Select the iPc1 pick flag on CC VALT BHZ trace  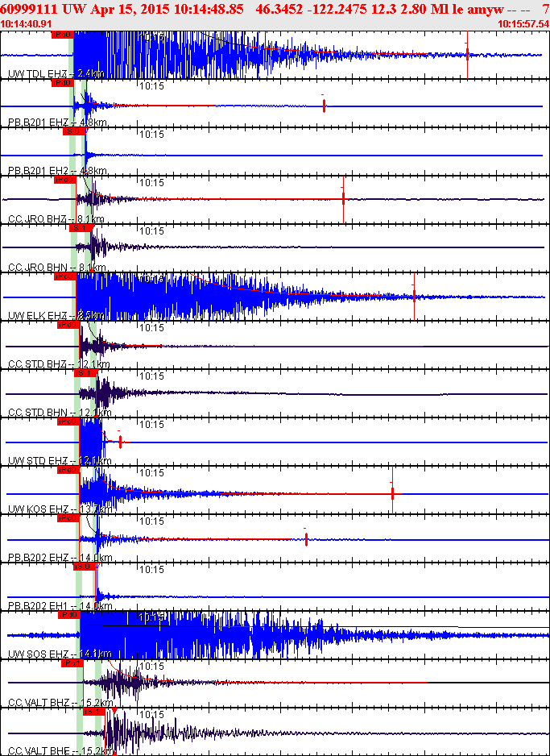[72, 663]
